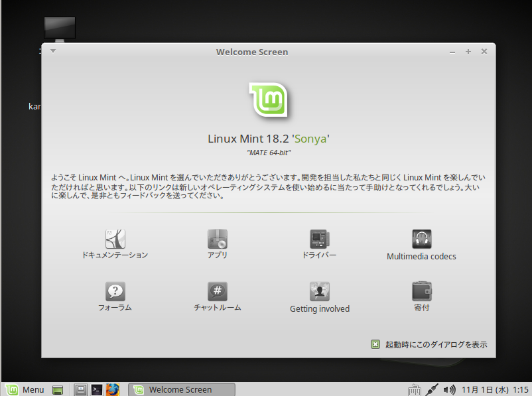Close the Welcome Screen window
Viewport: 532px width, 396px height.
484,51
